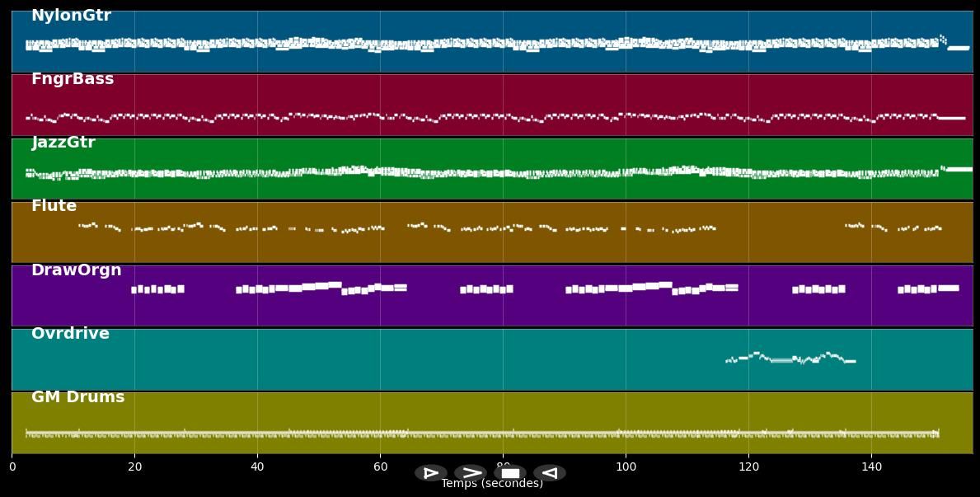The image size is (980, 497).
Task: Select the FngrBass track label
Action: tap(73, 79)
